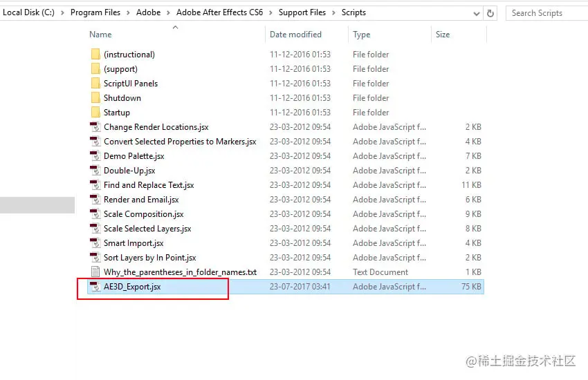
Task: Click the Scale Composition.jsx script icon
Action: (95, 213)
